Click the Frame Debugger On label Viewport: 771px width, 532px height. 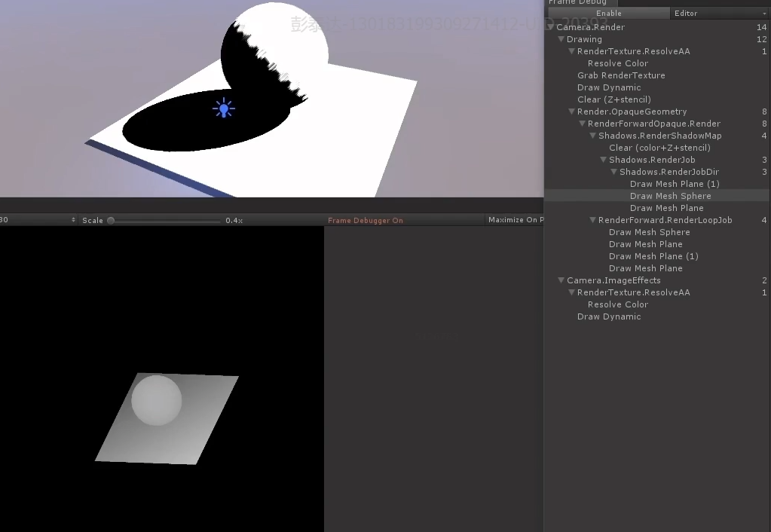[x=366, y=220]
